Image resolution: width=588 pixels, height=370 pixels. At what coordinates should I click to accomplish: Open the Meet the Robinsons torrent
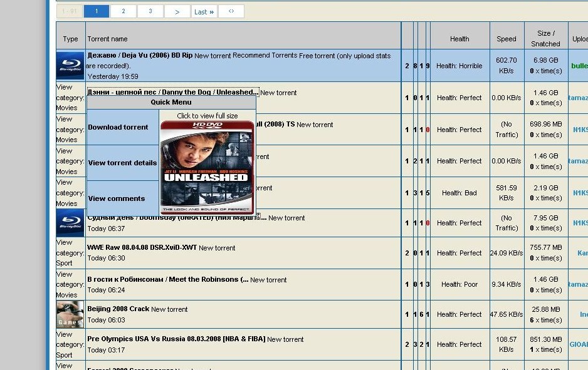pyautogui.click(x=168, y=279)
